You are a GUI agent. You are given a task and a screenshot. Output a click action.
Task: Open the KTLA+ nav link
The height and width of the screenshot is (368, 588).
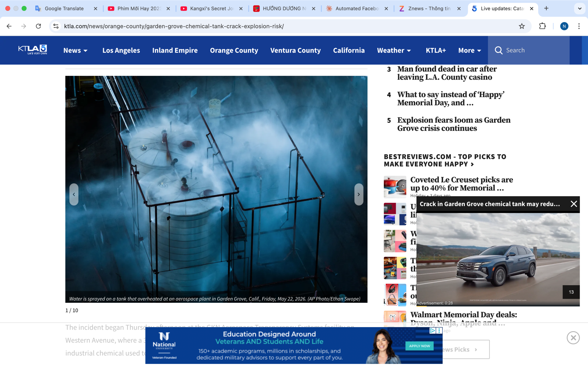[x=436, y=50]
